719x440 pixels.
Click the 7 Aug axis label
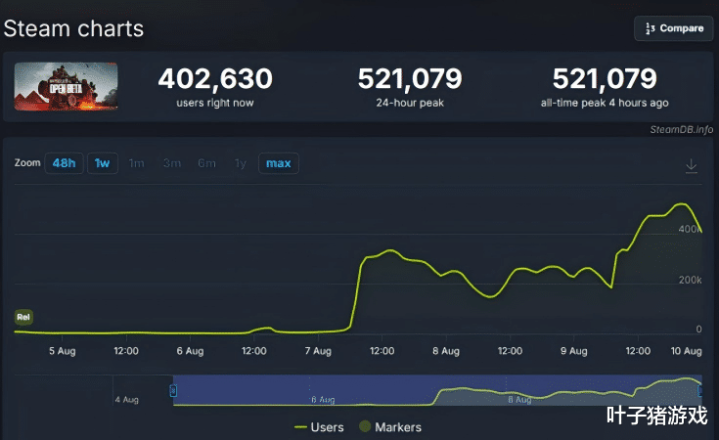pyautogui.click(x=318, y=351)
